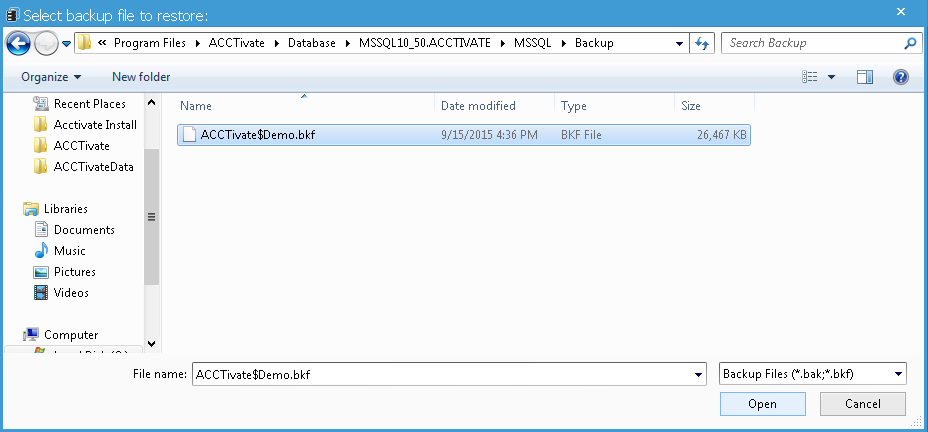Click the Open button
This screenshot has height=432, width=928.
click(x=762, y=404)
